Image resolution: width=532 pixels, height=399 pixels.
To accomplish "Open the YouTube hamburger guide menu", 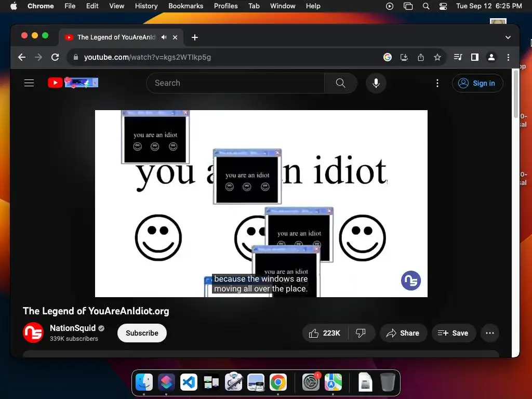I will click(29, 83).
